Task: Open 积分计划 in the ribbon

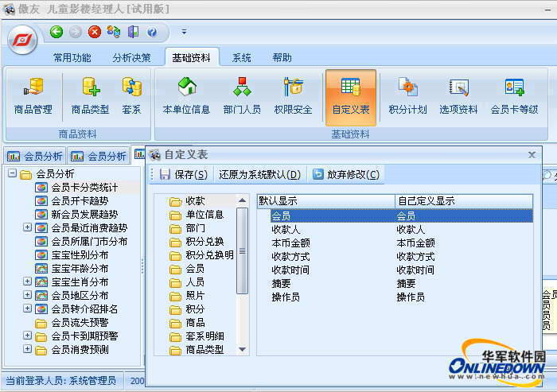Action: point(407,96)
